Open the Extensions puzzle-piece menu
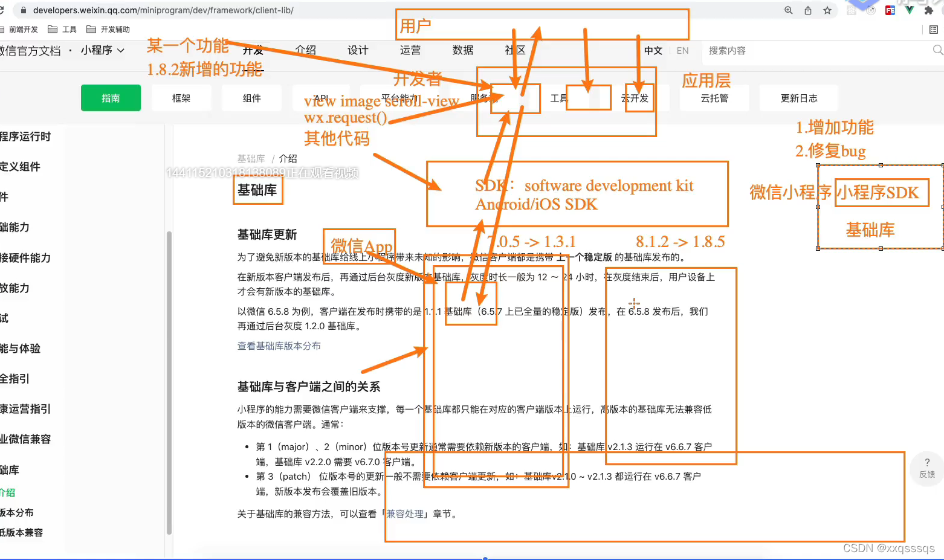This screenshot has height=560, width=944. [x=929, y=10]
